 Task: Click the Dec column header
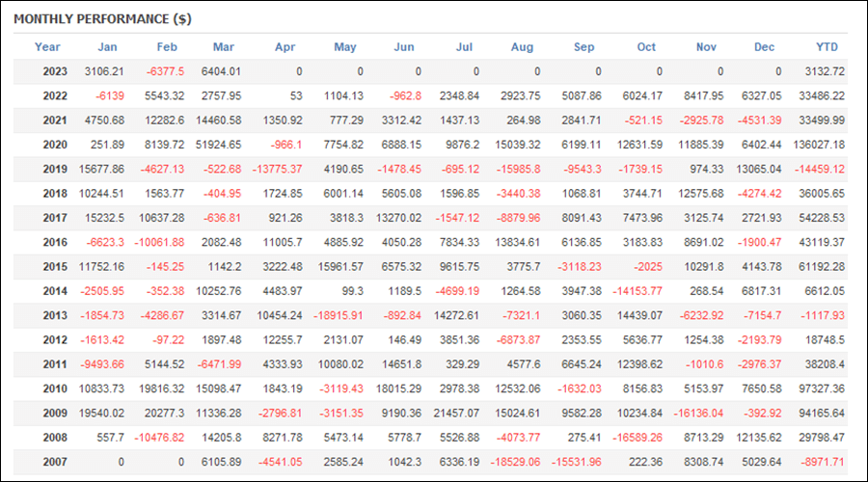pyautogui.click(x=764, y=47)
